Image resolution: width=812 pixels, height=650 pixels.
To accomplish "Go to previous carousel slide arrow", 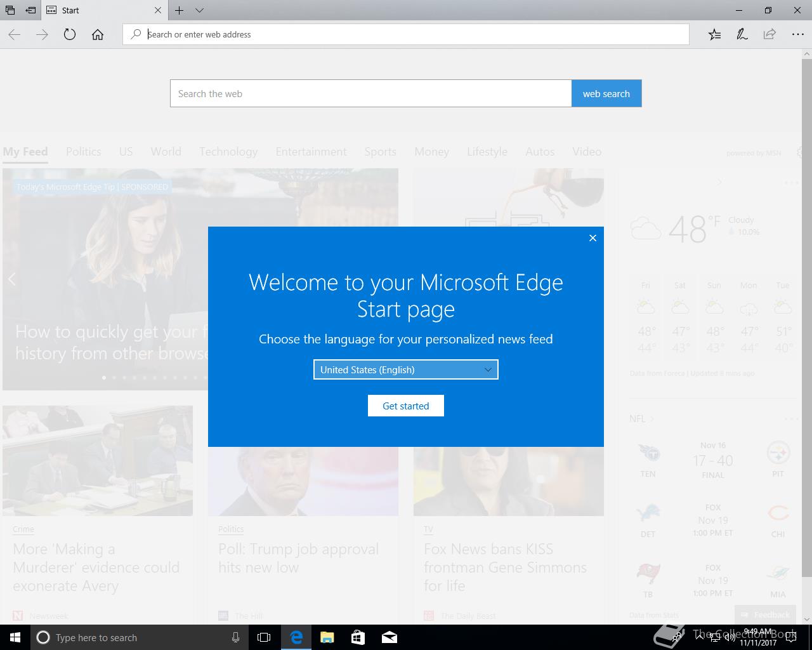I will pos(11,279).
